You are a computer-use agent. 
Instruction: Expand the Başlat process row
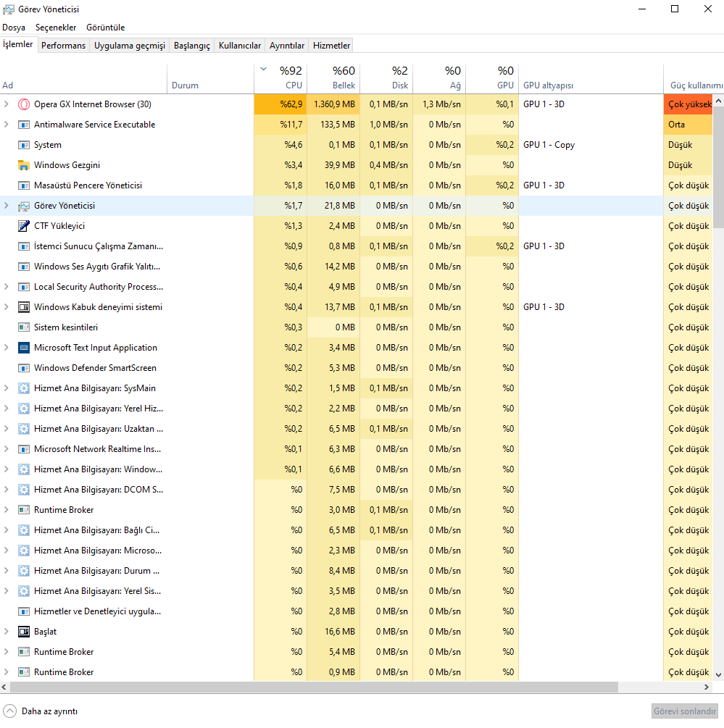(6, 632)
